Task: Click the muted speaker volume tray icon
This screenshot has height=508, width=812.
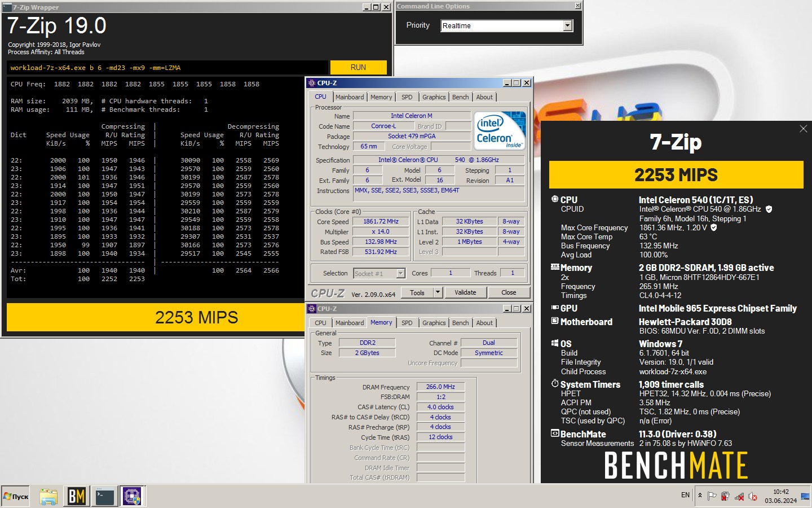Action: coord(753,496)
